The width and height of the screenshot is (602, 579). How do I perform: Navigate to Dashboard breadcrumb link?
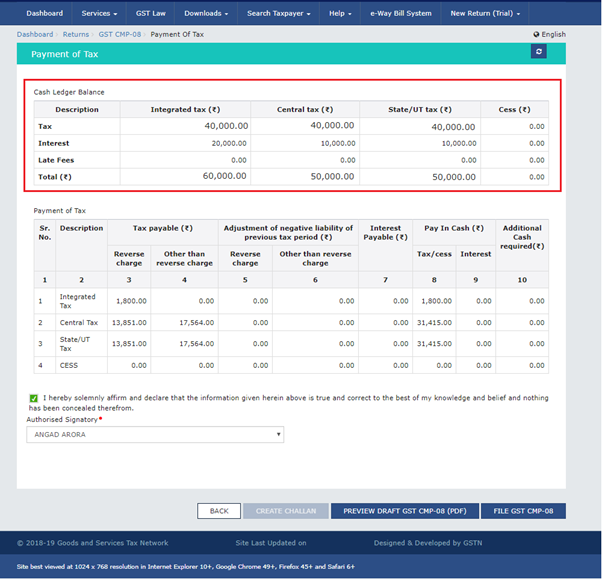pos(35,34)
